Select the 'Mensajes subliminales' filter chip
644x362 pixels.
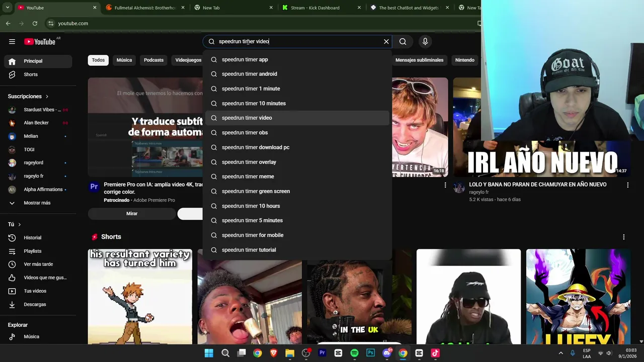point(419,60)
